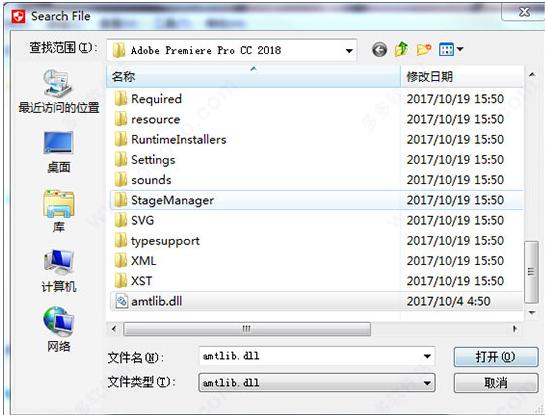Screen dimensions: 545x415
Task: Expand the Adobe Premiere Pro CC 2018 location dropdown
Action: pos(349,51)
